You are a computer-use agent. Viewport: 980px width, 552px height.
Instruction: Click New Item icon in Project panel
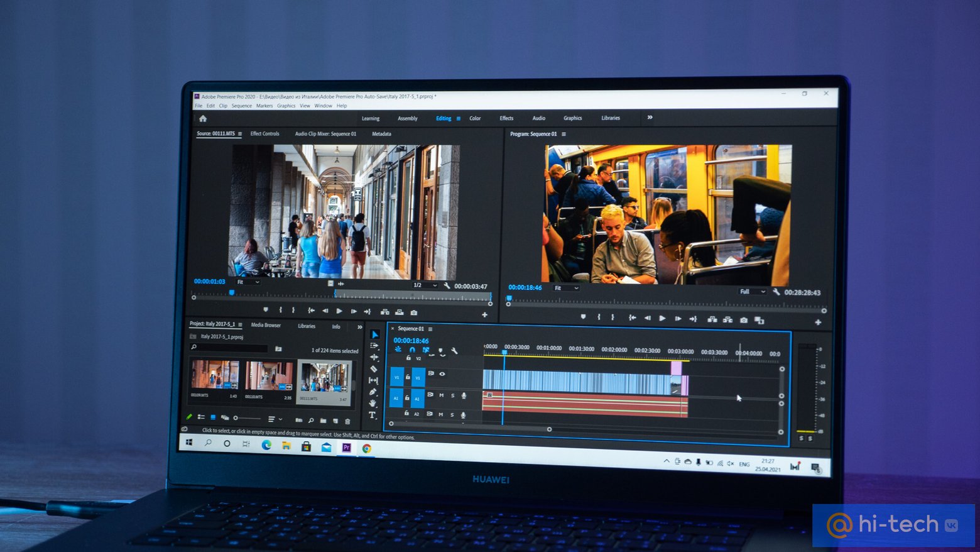coord(335,421)
